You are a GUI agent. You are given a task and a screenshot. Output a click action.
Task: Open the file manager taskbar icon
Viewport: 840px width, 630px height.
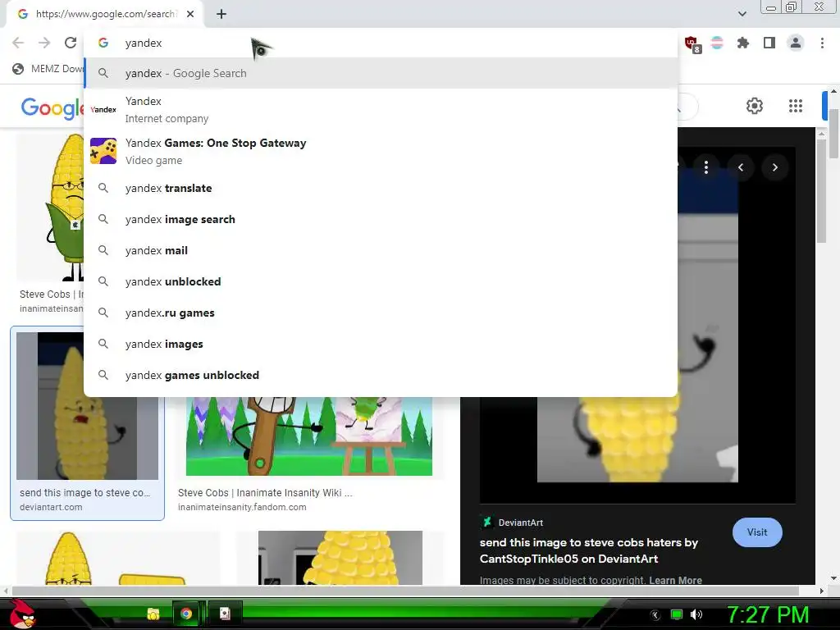pyautogui.click(x=153, y=614)
